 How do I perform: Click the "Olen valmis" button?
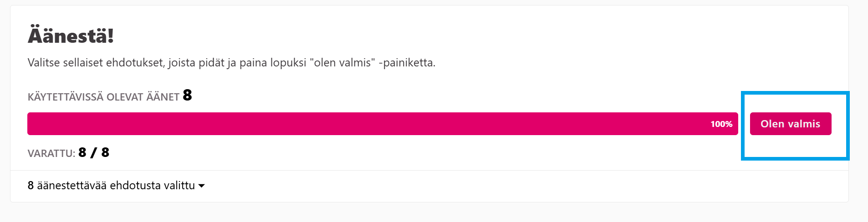tap(790, 124)
